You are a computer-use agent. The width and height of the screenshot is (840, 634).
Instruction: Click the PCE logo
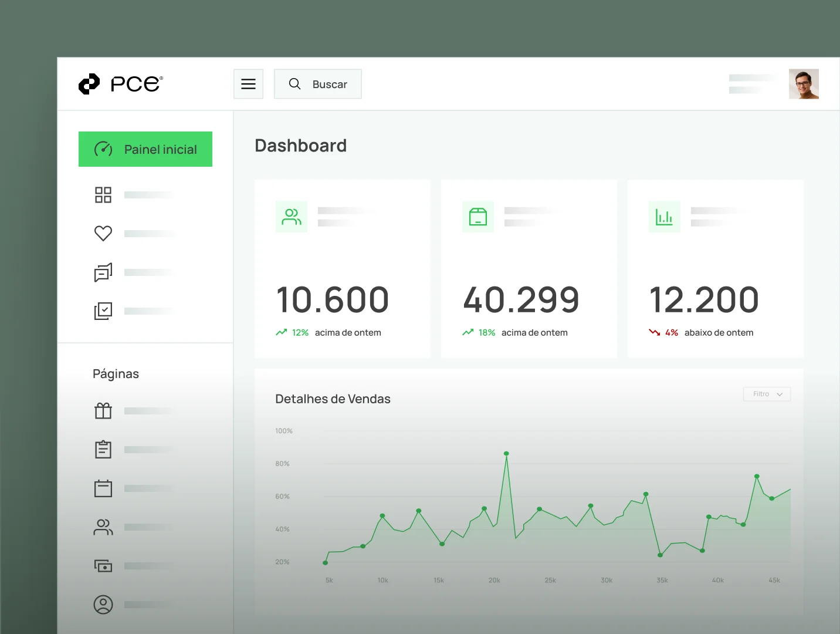[121, 84]
